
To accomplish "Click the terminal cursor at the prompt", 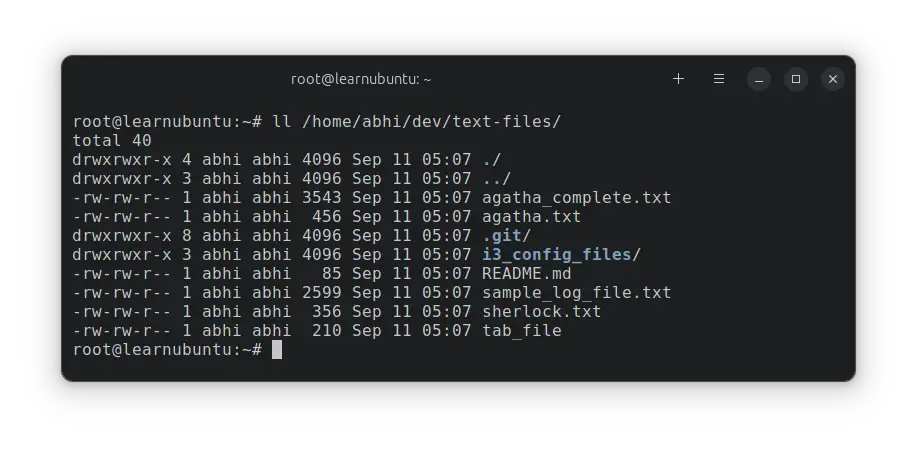I will click(277, 350).
